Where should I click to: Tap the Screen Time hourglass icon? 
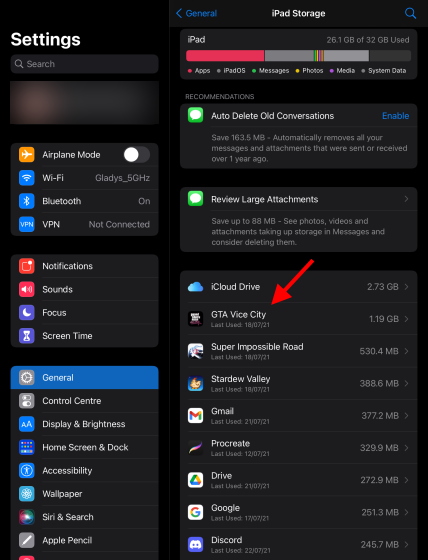(x=26, y=336)
